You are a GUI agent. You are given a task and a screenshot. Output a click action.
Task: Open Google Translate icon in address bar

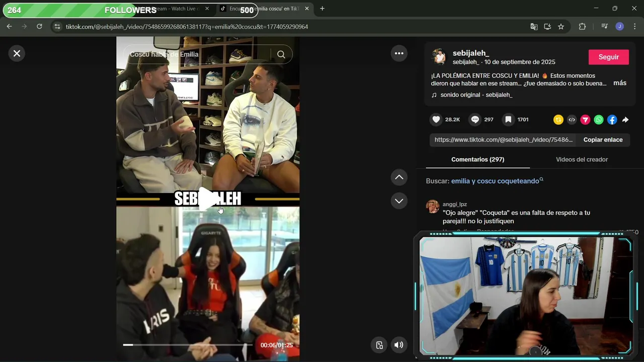(x=534, y=27)
